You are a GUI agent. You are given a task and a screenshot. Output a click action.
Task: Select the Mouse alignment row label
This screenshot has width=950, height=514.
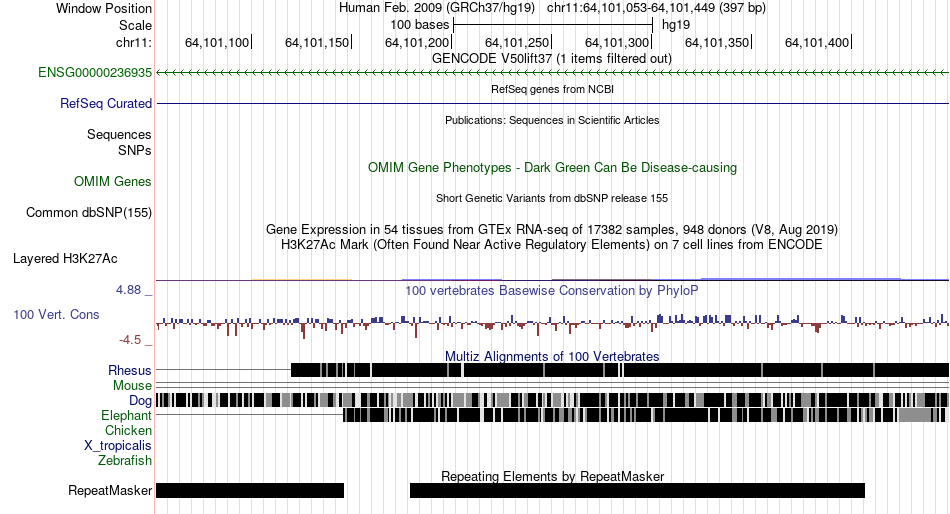pos(133,386)
